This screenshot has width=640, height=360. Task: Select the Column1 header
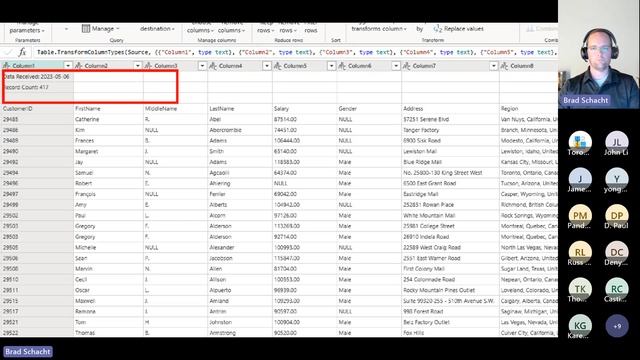tap(37, 66)
